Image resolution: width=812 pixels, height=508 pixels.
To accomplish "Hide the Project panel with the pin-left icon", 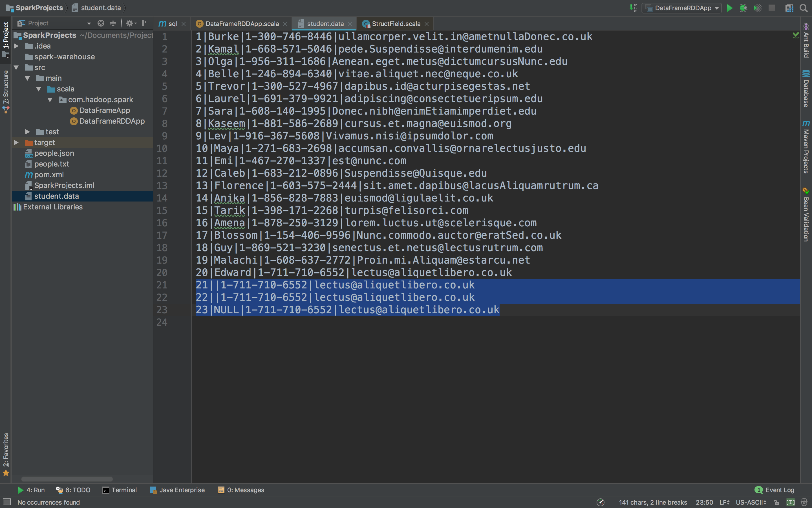I will tap(145, 23).
